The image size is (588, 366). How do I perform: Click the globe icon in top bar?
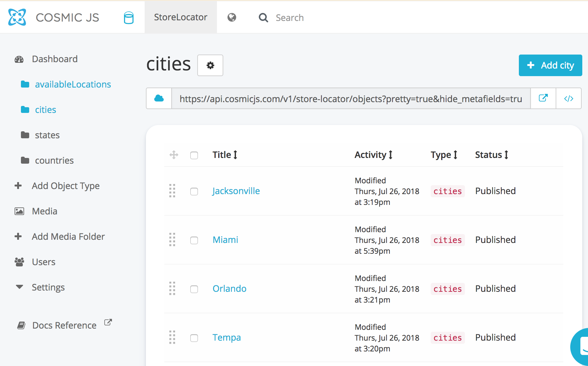232,17
